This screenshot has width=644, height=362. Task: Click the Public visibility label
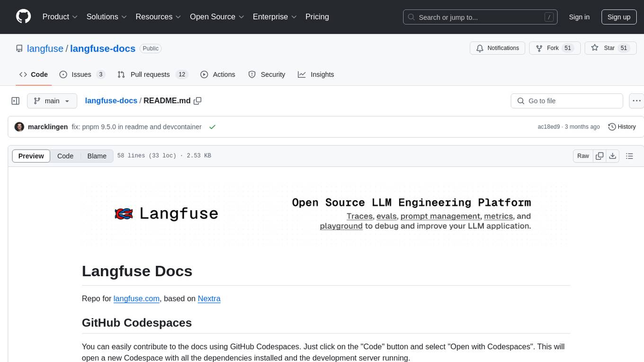[x=151, y=48]
